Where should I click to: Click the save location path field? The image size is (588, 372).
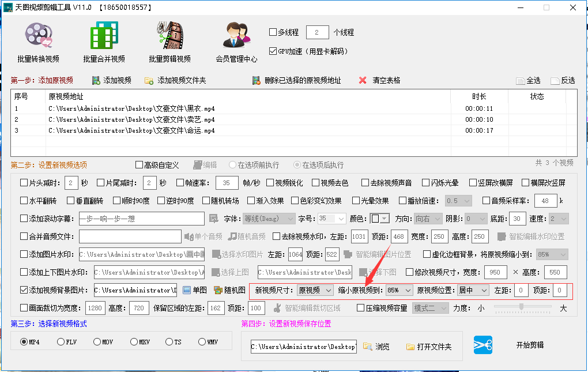[304, 347]
